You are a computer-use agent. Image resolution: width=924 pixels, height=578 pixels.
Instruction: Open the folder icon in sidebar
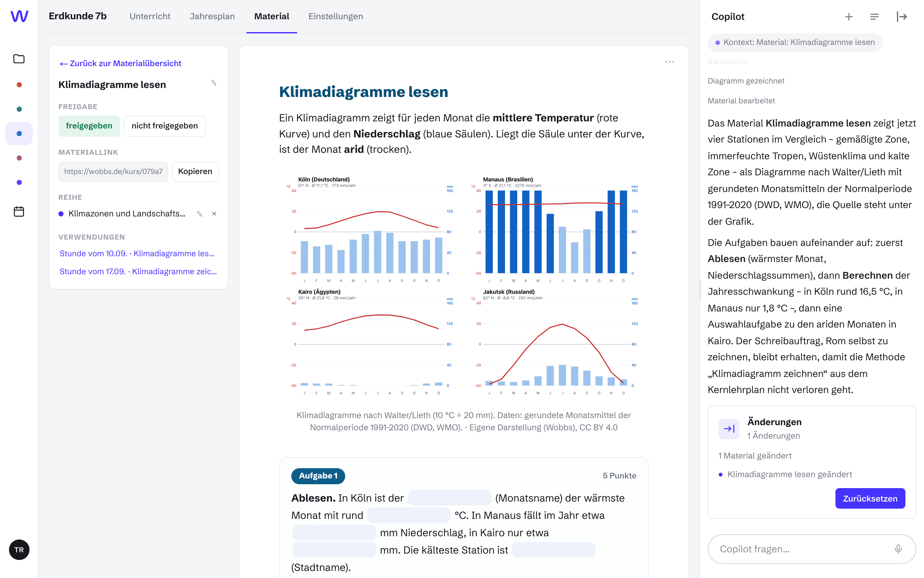19,58
